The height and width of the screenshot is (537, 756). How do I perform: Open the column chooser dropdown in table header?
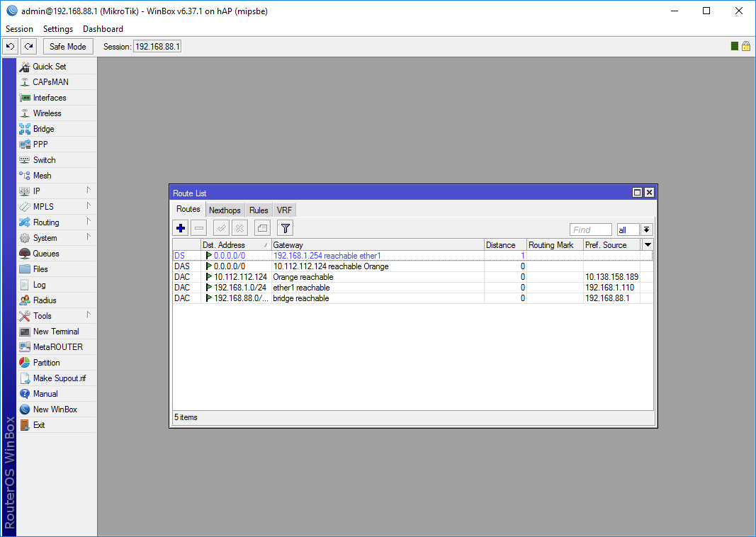(x=648, y=245)
